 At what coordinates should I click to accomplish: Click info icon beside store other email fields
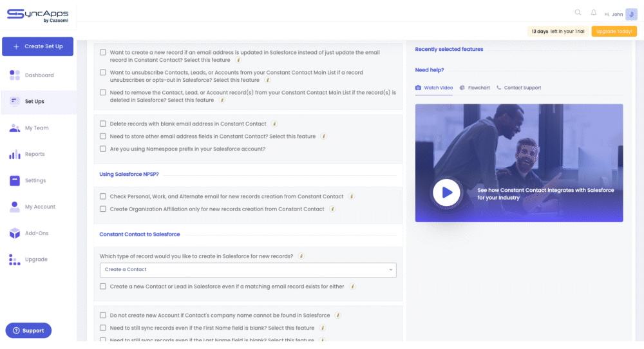324,137
